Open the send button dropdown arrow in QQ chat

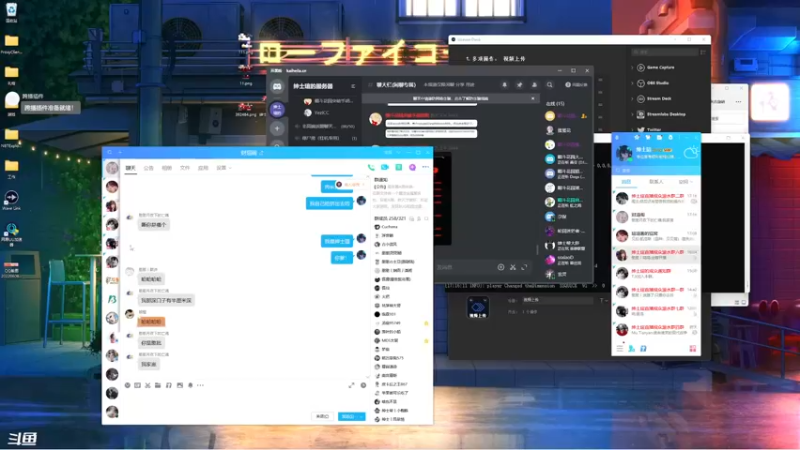coord(361,416)
